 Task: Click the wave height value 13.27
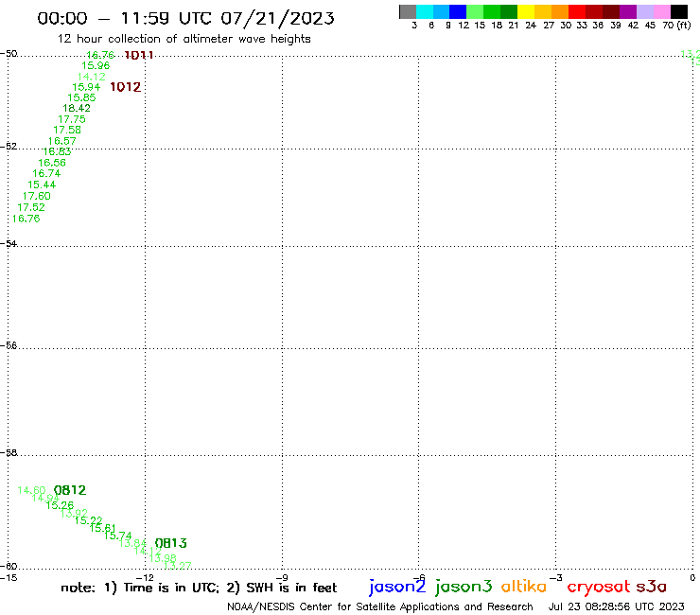point(178,566)
